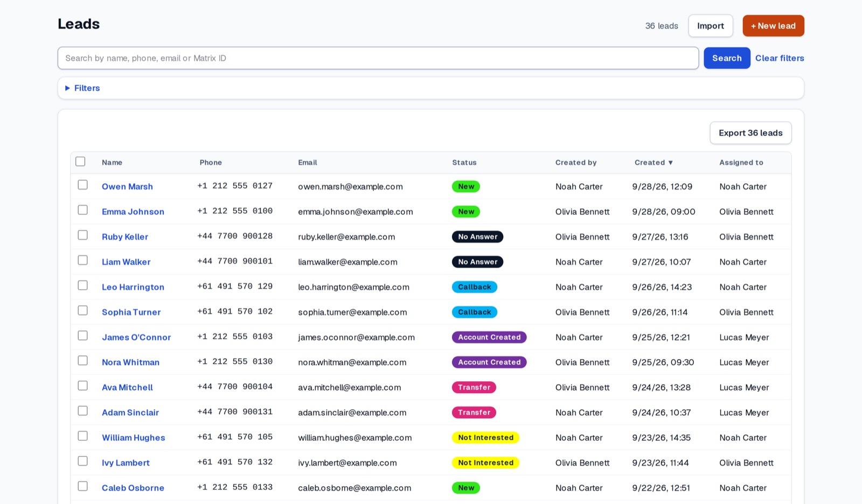Focus the search by name, phone, email field
The height and width of the screenshot is (504, 862).
(378, 58)
